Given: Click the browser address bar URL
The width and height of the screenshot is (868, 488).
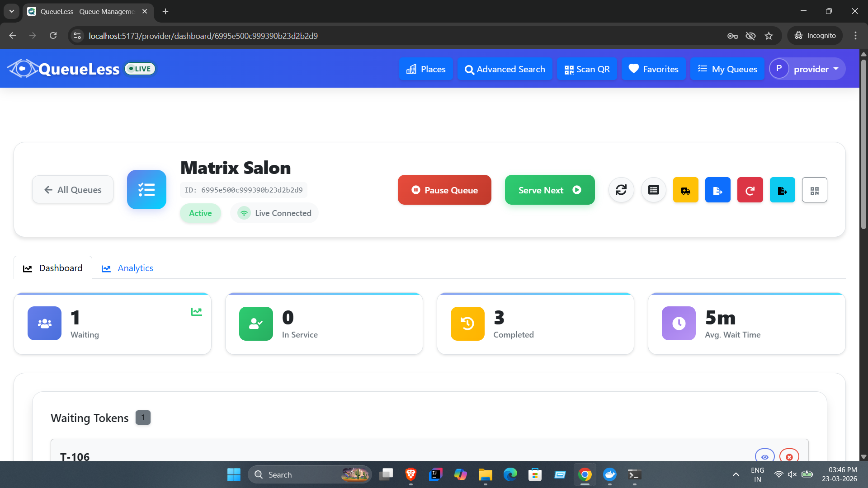Looking at the screenshot, I should [203, 36].
